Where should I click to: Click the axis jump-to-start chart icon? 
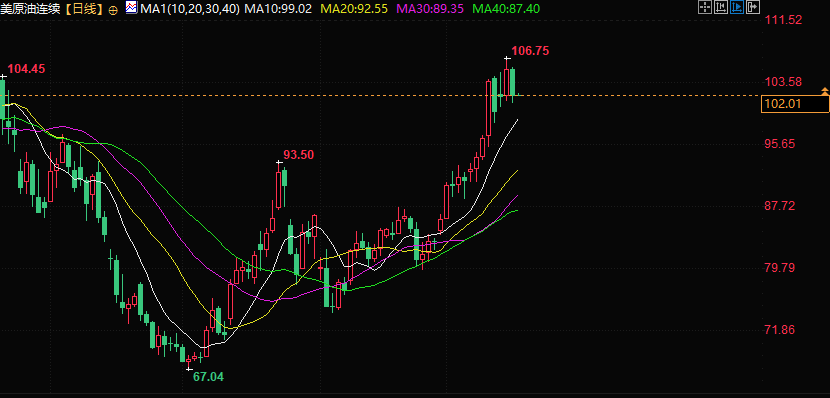coord(720,7)
